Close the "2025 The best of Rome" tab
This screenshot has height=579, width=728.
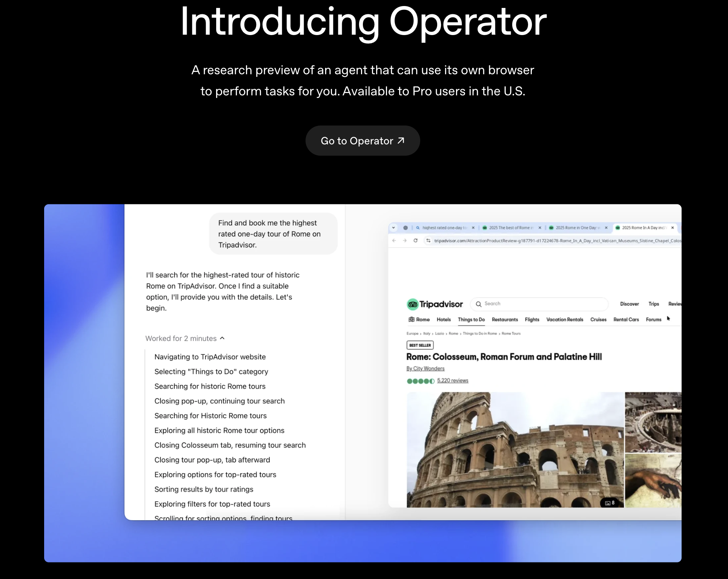[540, 228]
